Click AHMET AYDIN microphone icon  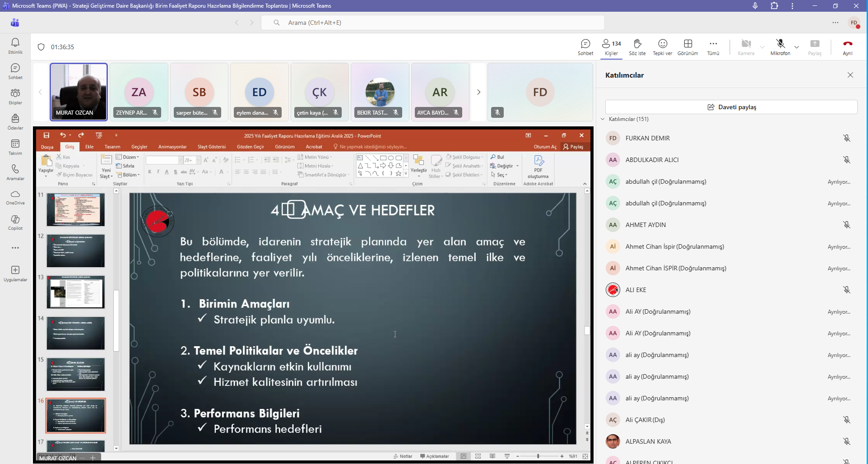point(847,225)
